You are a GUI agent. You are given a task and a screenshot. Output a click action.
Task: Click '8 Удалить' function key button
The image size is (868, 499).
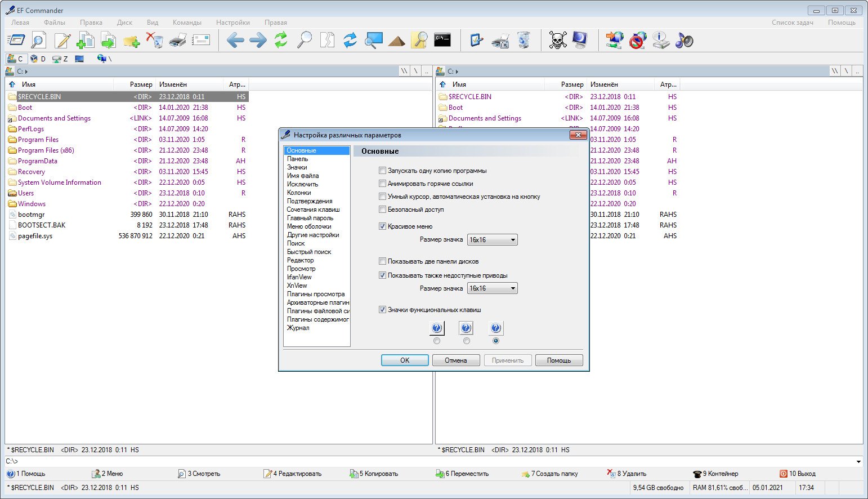pos(627,474)
